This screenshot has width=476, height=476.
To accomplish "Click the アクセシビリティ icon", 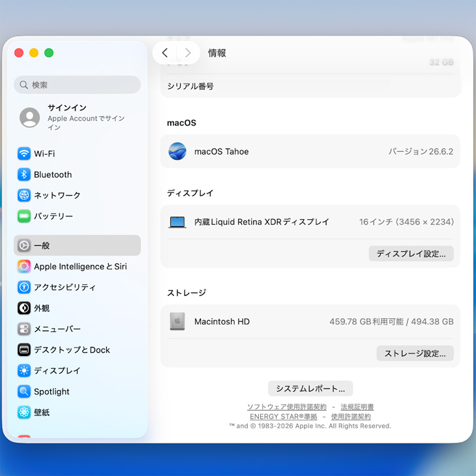I will 24,287.
